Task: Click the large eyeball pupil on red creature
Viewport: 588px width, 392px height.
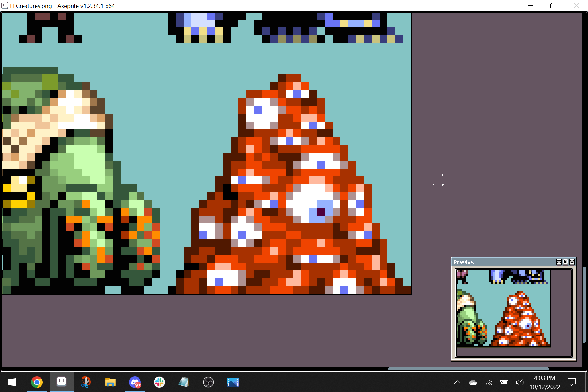Action: tap(321, 211)
